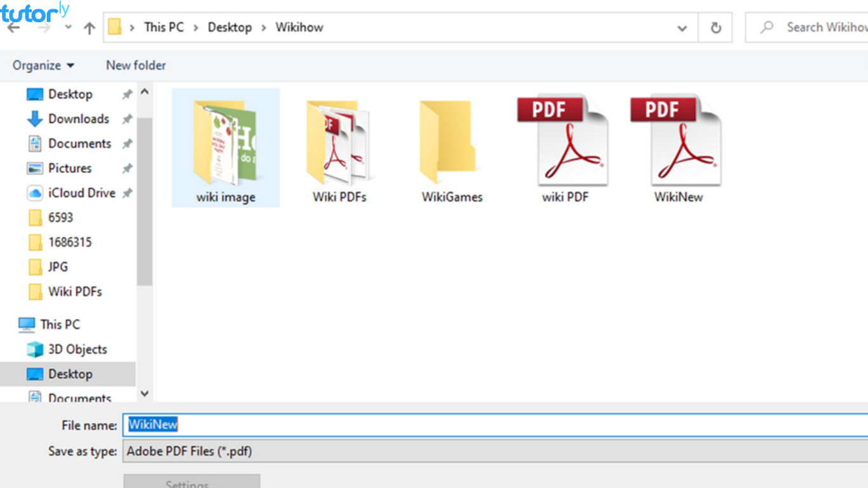
Task: Select This PC in the breadcrumb path
Action: [163, 27]
